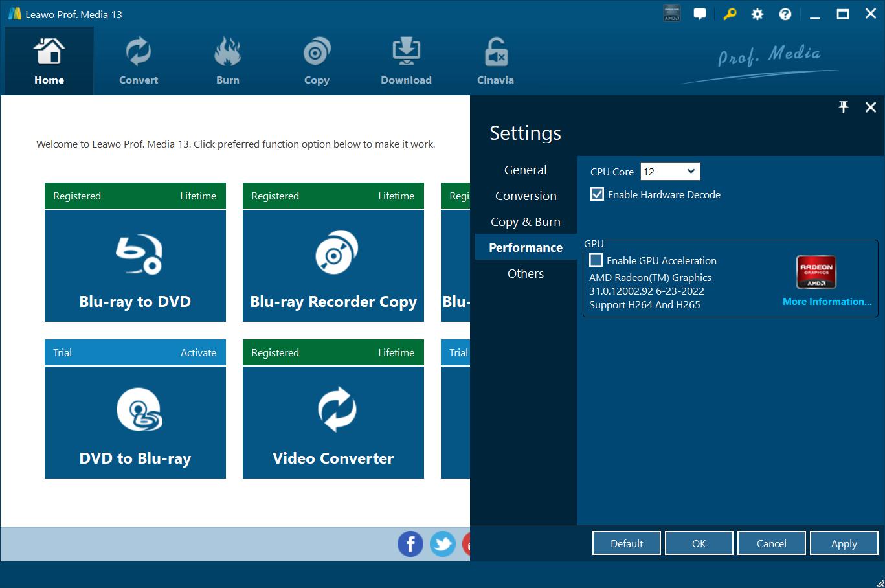Click the Facebook share icon
The image size is (885, 588).
tap(410, 544)
